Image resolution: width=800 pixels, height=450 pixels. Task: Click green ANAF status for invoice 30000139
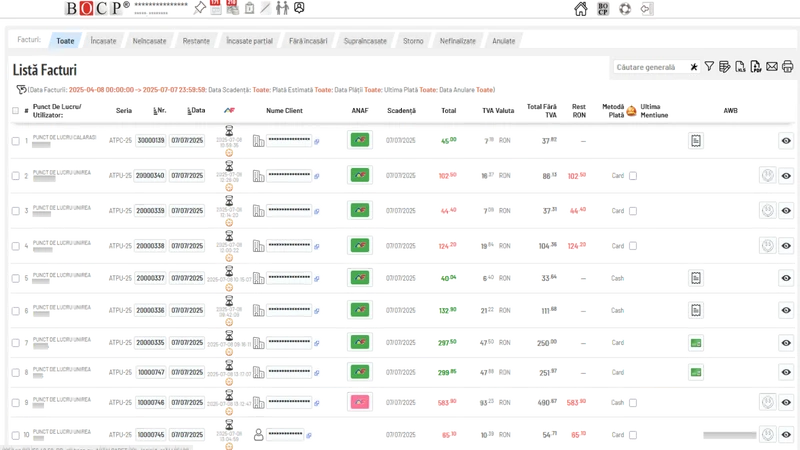(360, 140)
